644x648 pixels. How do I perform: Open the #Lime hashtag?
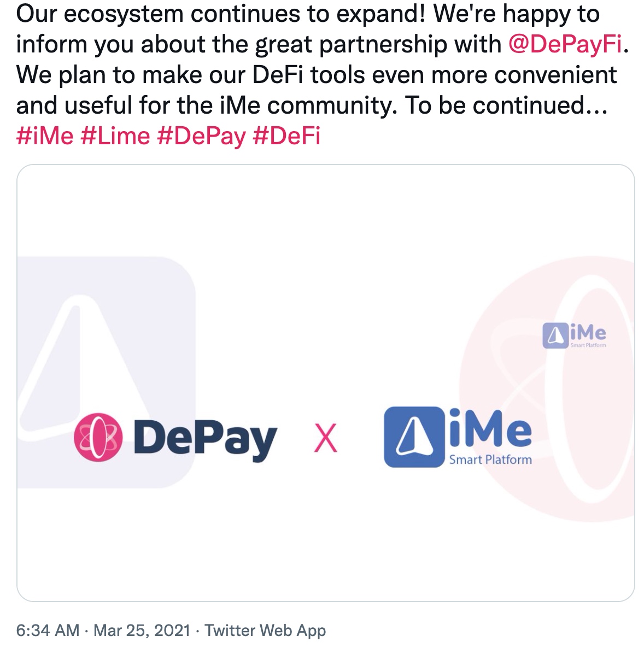[115, 136]
